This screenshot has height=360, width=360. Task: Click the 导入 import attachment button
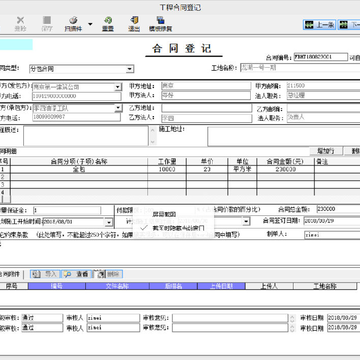coord(46,274)
